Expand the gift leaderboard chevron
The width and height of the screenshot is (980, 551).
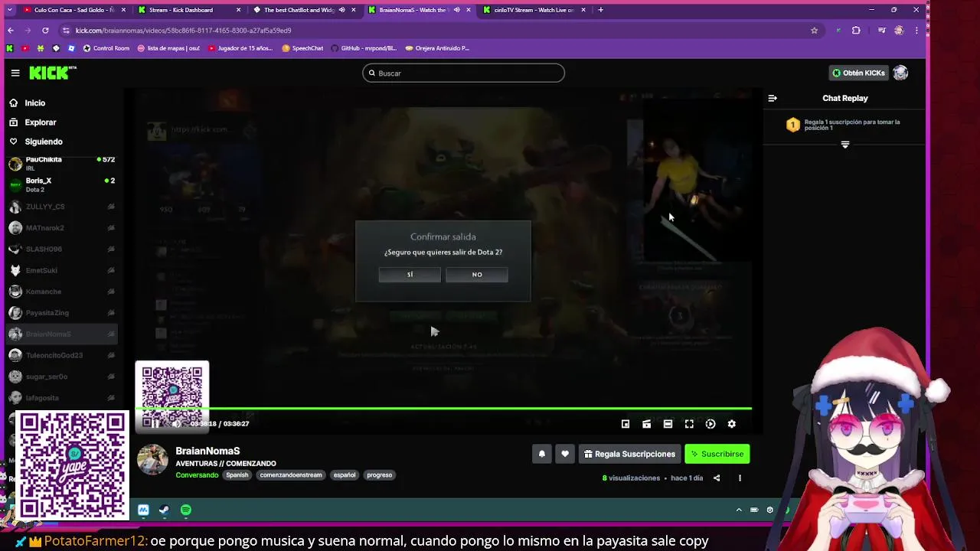click(845, 145)
